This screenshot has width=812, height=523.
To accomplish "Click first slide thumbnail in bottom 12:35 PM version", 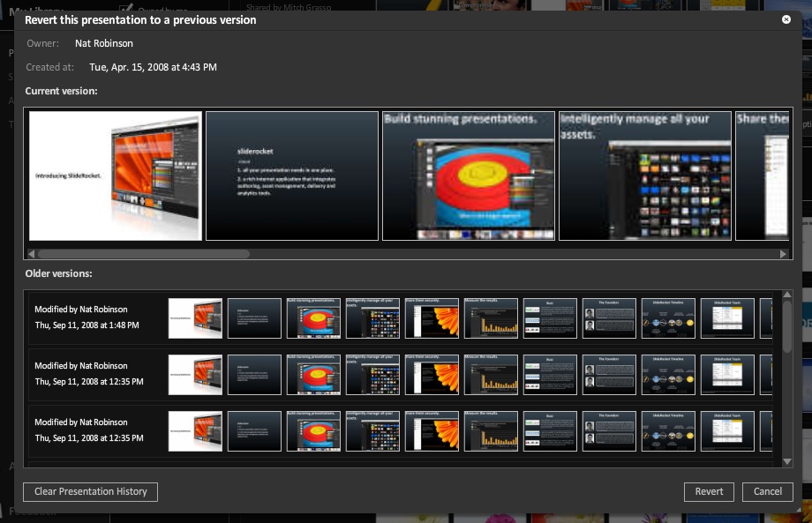I will pyautogui.click(x=195, y=431).
